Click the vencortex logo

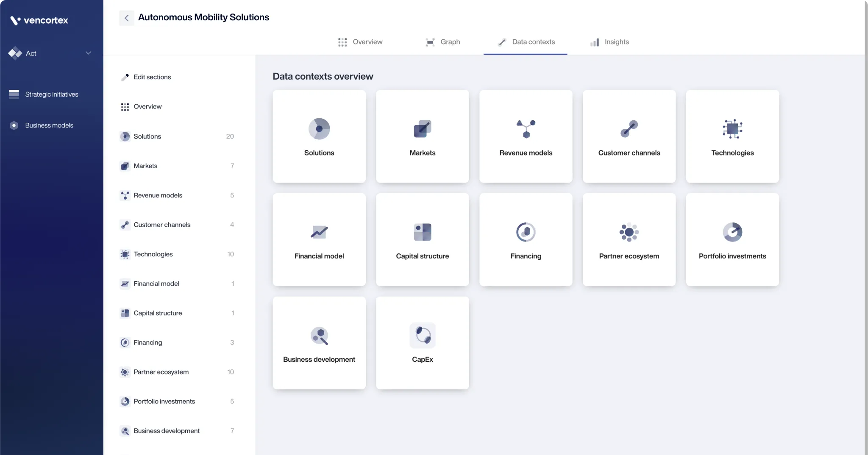tap(39, 20)
